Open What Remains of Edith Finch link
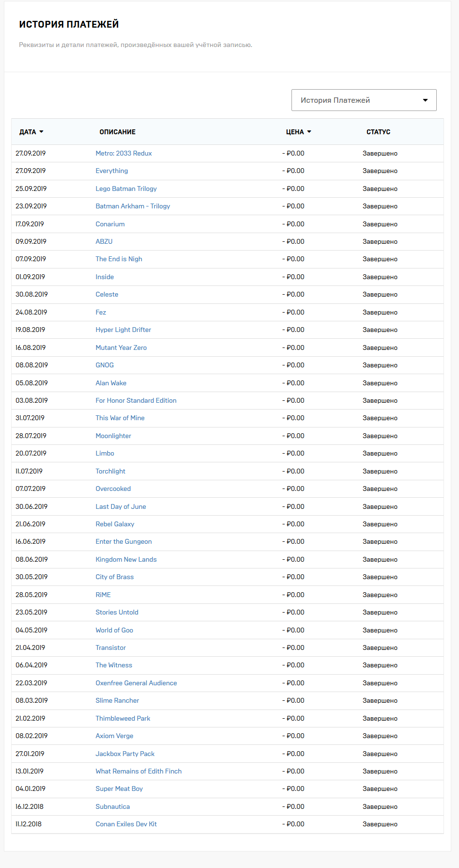 point(138,771)
